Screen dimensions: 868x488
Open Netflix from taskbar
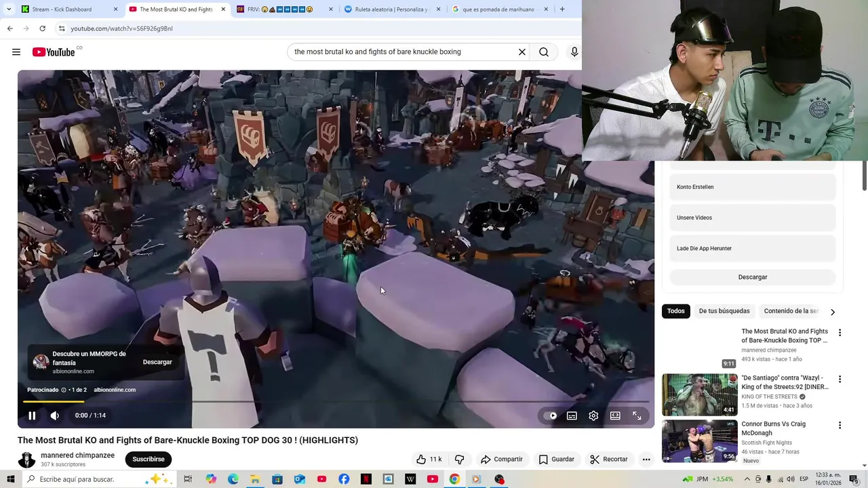point(366,479)
